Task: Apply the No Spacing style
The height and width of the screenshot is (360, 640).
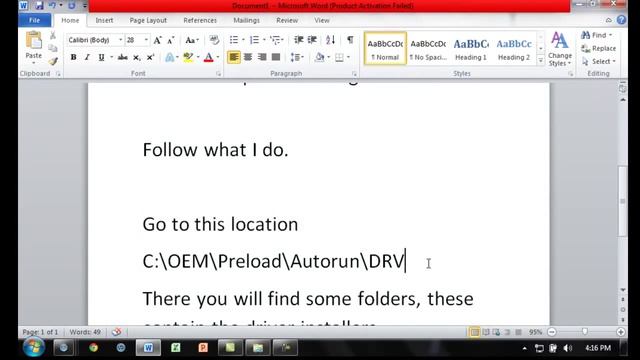Action: pyautogui.click(x=428, y=49)
